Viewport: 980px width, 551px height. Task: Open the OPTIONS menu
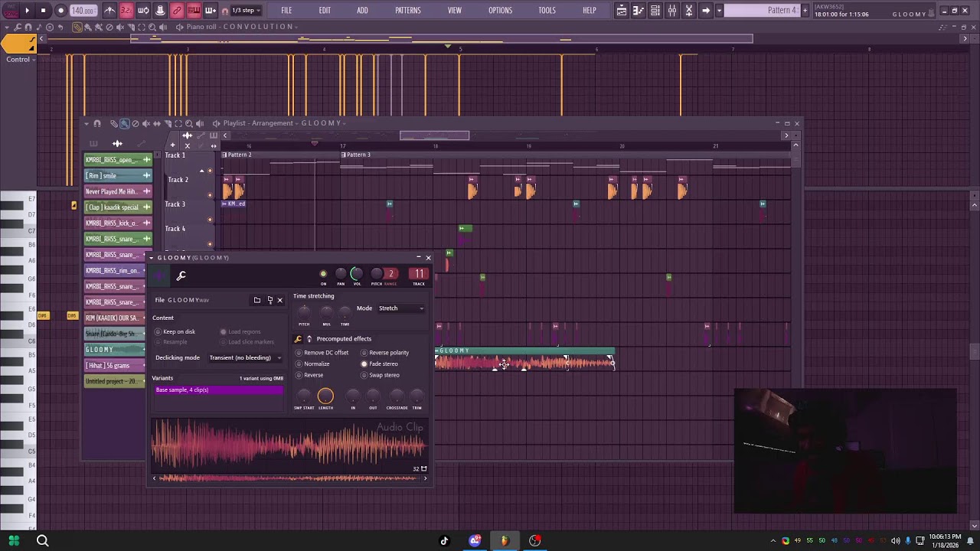pos(501,11)
